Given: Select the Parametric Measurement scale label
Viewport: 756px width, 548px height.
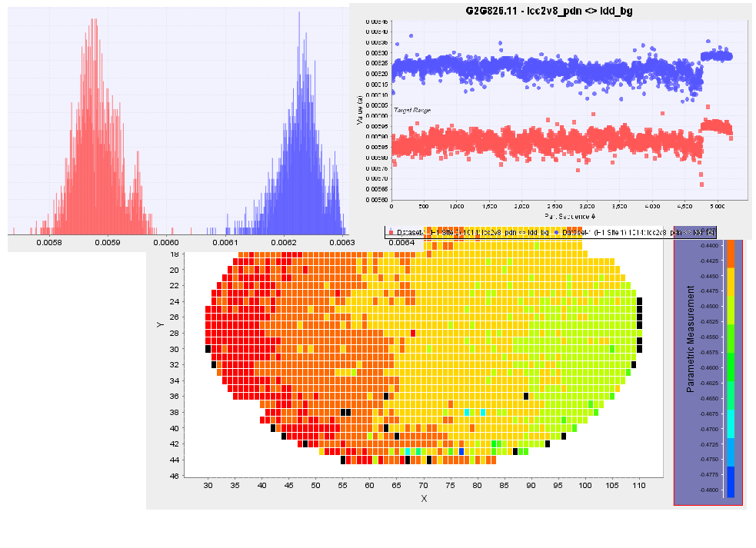Looking at the screenshot, I should tap(691, 339).
